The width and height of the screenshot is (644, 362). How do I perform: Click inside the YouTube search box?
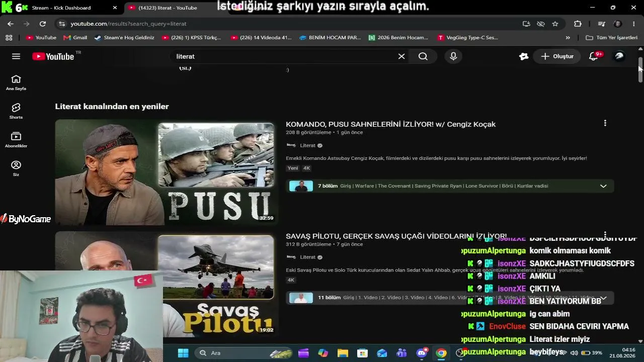click(x=284, y=56)
